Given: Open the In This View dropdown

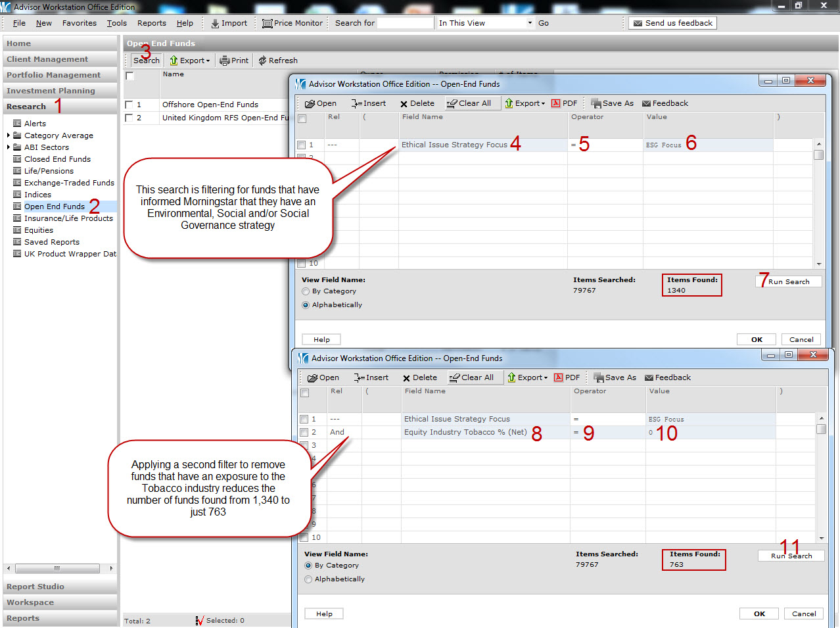Looking at the screenshot, I should 530,23.
